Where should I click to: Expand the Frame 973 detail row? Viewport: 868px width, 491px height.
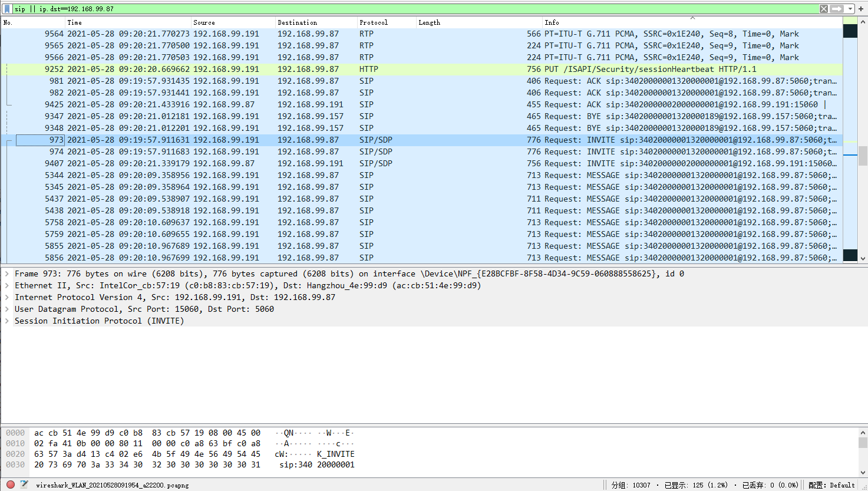pos(7,273)
